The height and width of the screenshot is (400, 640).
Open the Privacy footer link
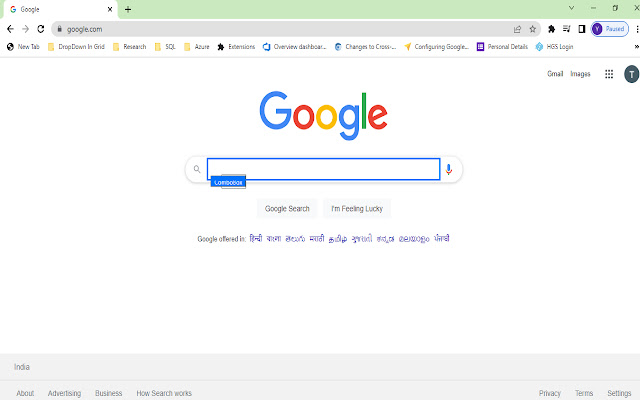[549, 393]
